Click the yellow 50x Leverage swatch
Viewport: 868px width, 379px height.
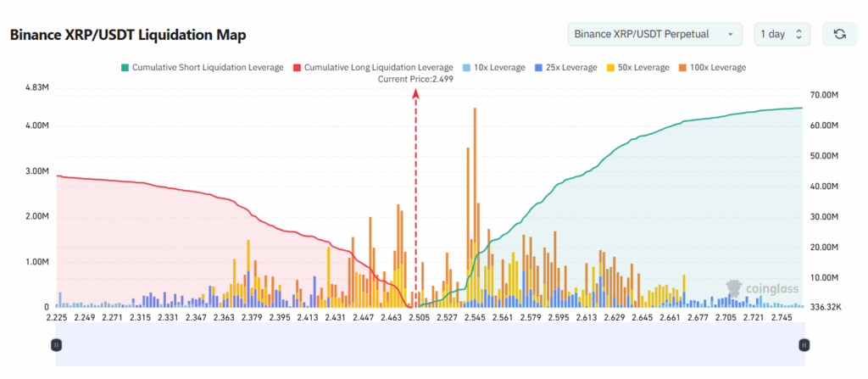click(x=610, y=68)
